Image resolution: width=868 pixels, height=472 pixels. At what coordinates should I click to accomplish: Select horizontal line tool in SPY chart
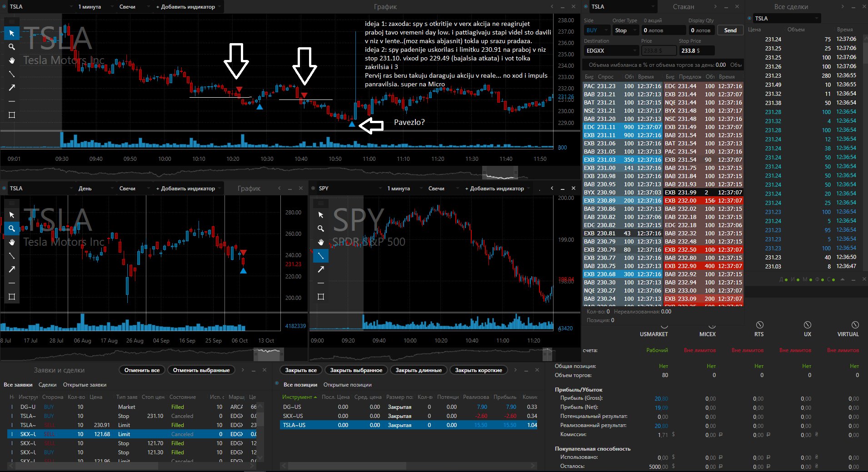(x=321, y=283)
